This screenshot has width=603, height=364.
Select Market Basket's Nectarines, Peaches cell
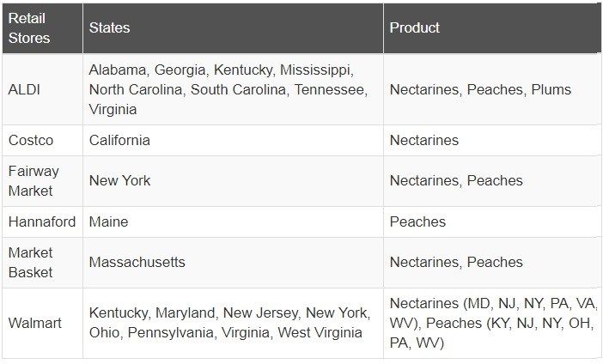point(455,263)
